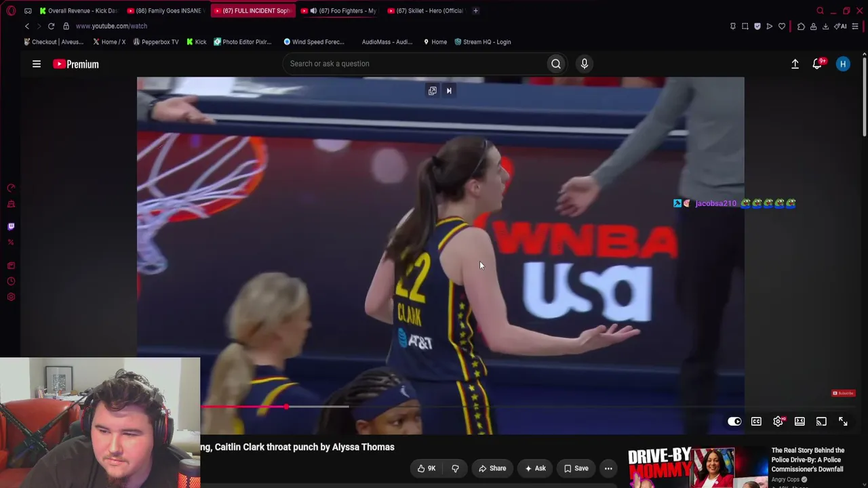Open the Stream HQ - Login bookmark
Viewport: 868px width, 488px height.
pyautogui.click(x=483, y=42)
